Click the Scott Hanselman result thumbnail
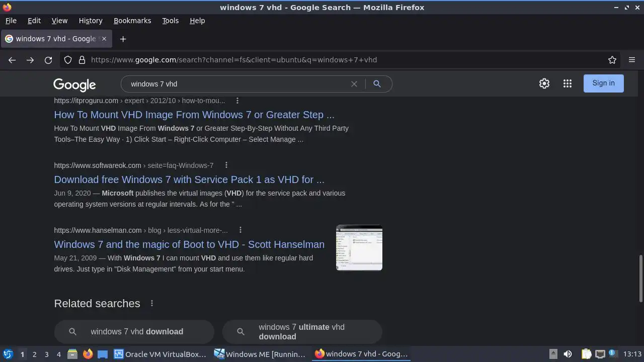644x362 pixels. (359, 247)
